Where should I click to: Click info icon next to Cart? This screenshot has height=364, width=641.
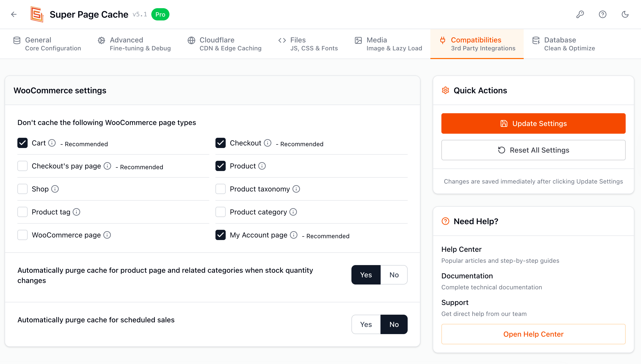pyautogui.click(x=52, y=143)
